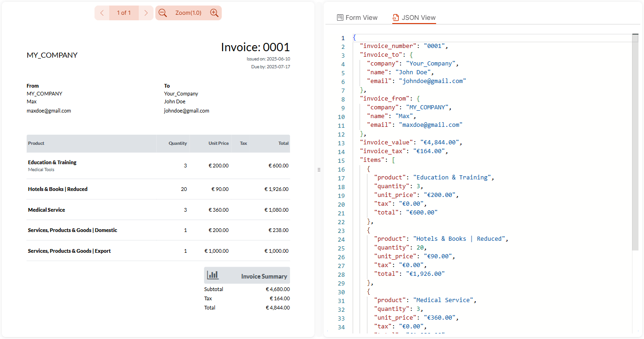Image resolution: width=644 pixels, height=339 pixels.
Task: Click the Form View tab icon
Action: click(340, 18)
